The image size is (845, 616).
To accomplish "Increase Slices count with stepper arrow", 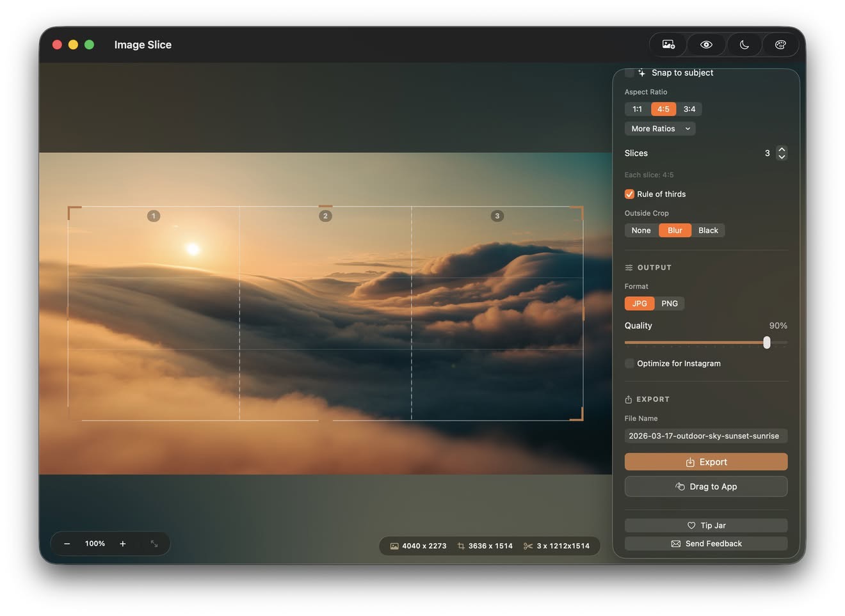I will [x=782, y=150].
